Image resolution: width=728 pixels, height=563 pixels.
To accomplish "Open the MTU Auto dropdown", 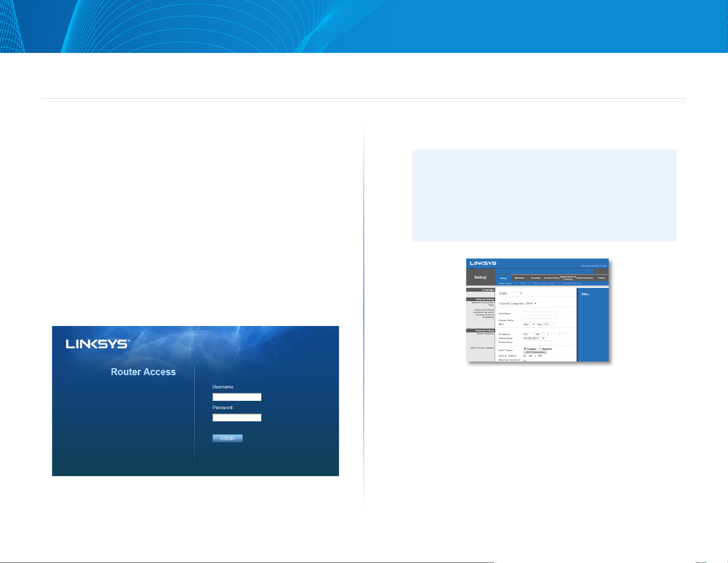I will click(x=529, y=324).
